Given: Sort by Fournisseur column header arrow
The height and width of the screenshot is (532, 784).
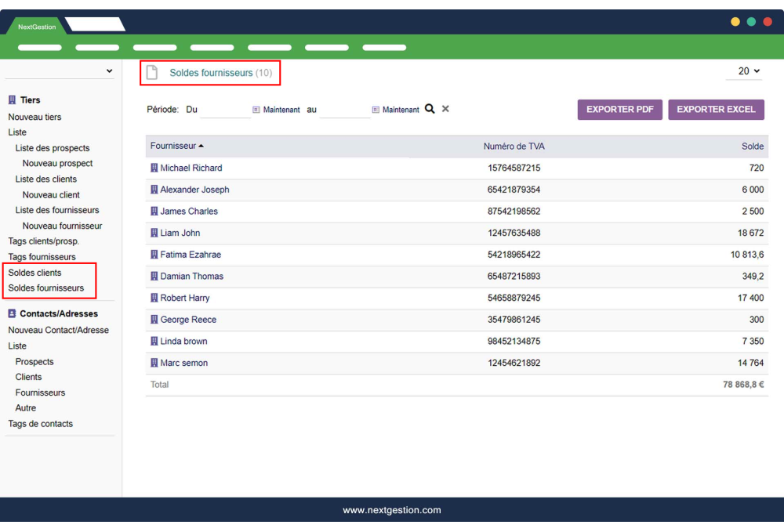Looking at the screenshot, I should [201, 147].
